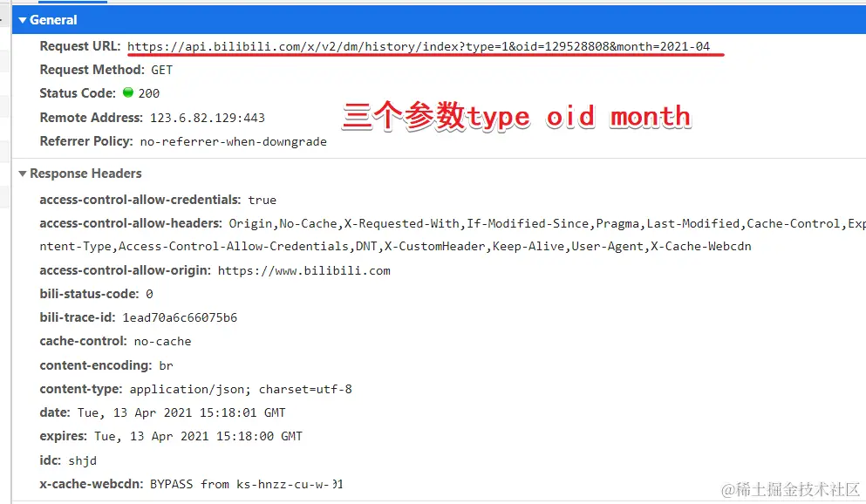The image size is (866, 504).
Task: Select the Request URL value
Action: 419,46
